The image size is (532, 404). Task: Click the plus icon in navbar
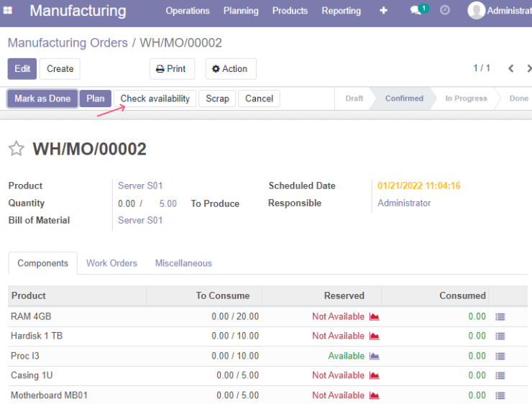pyautogui.click(x=383, y=11)
